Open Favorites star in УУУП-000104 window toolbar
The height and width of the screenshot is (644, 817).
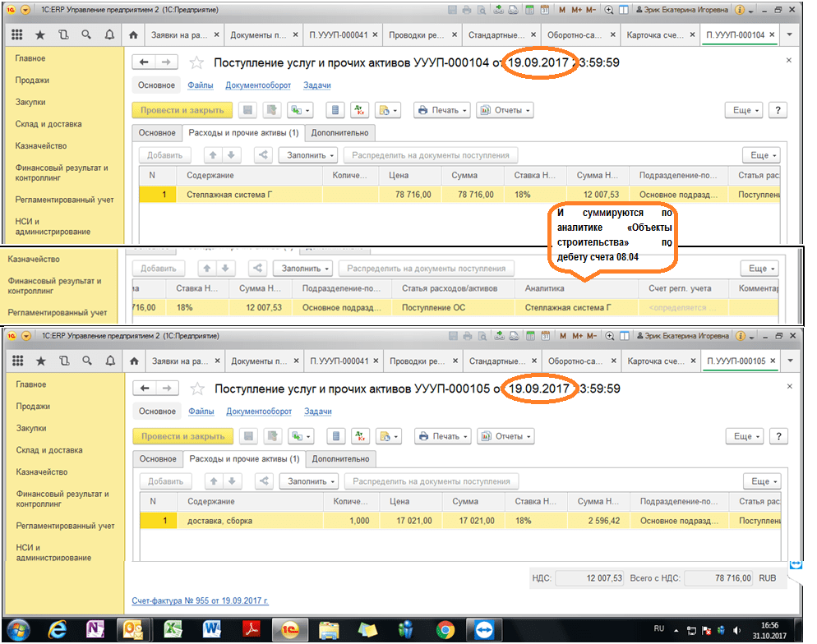pyautogui.click(x=40, y=34)
